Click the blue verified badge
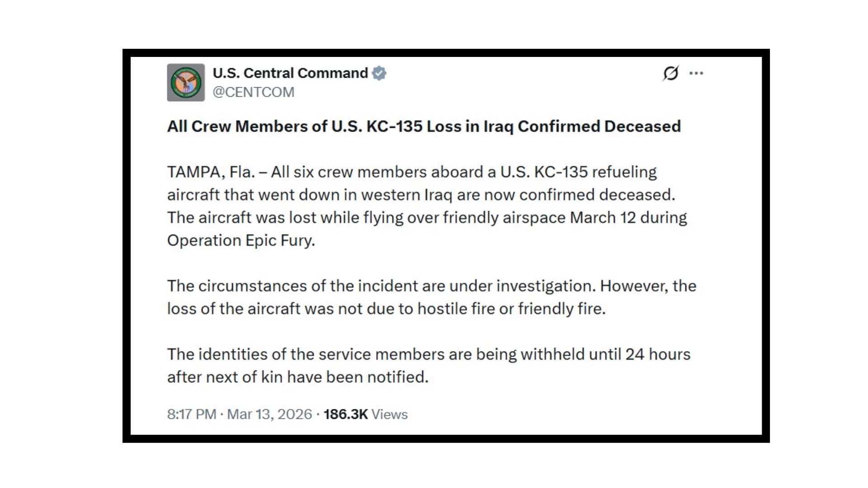 coord(379,73)
